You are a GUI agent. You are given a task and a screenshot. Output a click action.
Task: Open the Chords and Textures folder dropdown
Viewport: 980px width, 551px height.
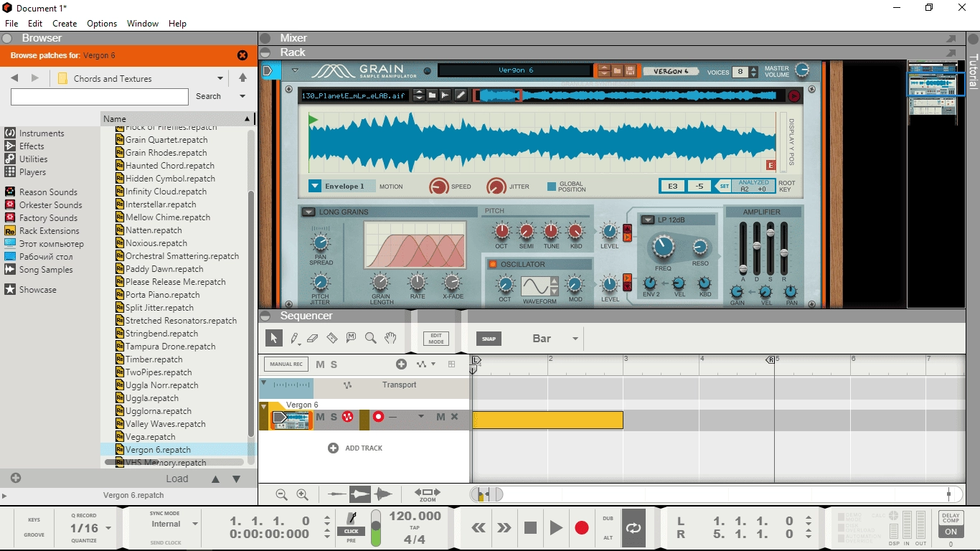(x=220, y=78)
